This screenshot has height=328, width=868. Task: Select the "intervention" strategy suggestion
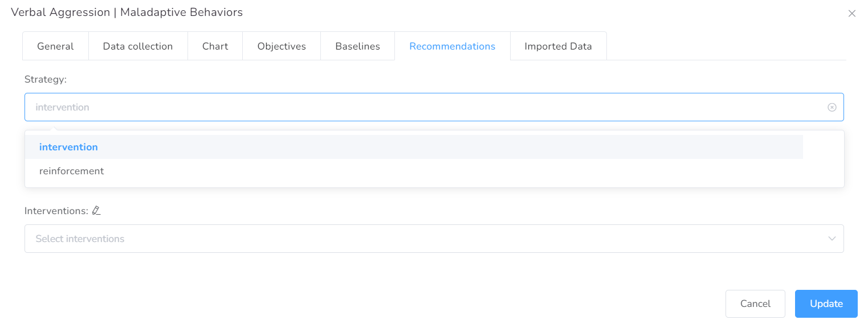coord(68,147)
